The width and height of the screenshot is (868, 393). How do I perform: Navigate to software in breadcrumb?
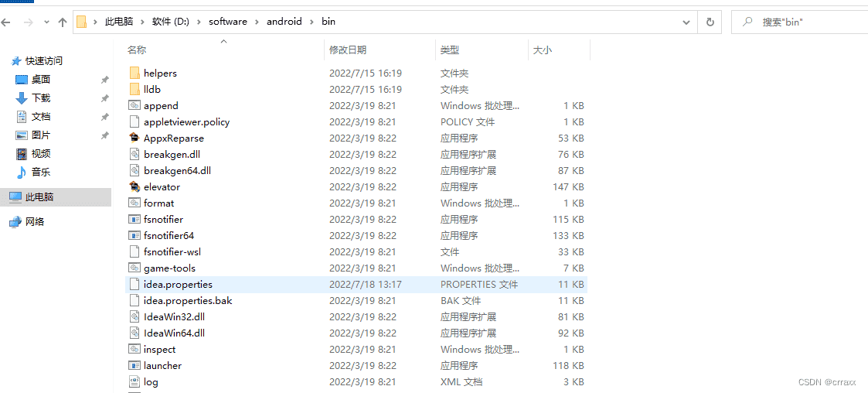(x=228, y=22)
